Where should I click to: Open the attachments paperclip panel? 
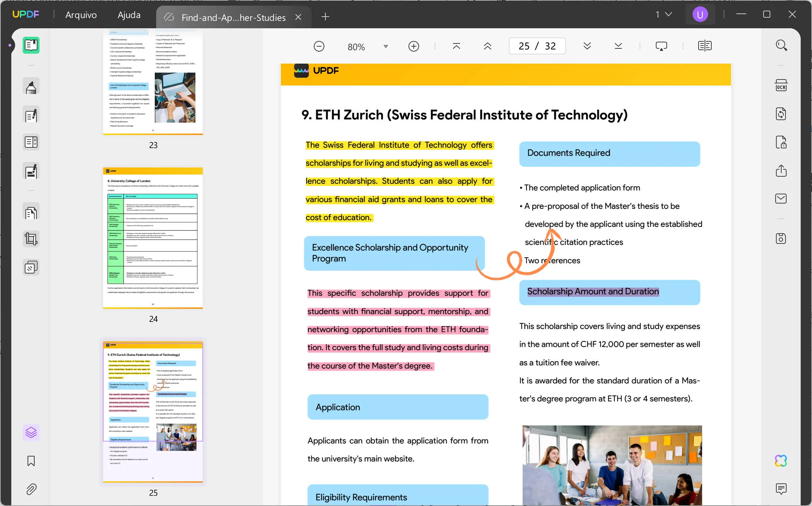pyautogui.click(x=31, y=489)
